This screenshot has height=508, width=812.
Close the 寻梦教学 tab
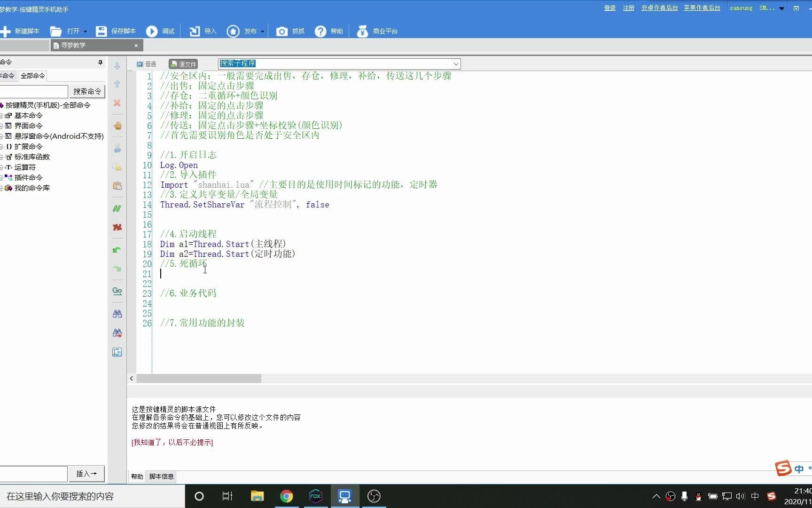[136, 46]
